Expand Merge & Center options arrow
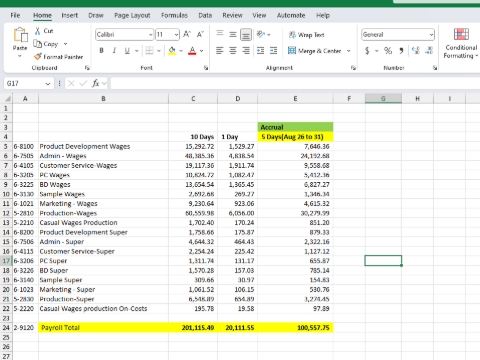Screen dimensions: 480x360 click(349, 51)
